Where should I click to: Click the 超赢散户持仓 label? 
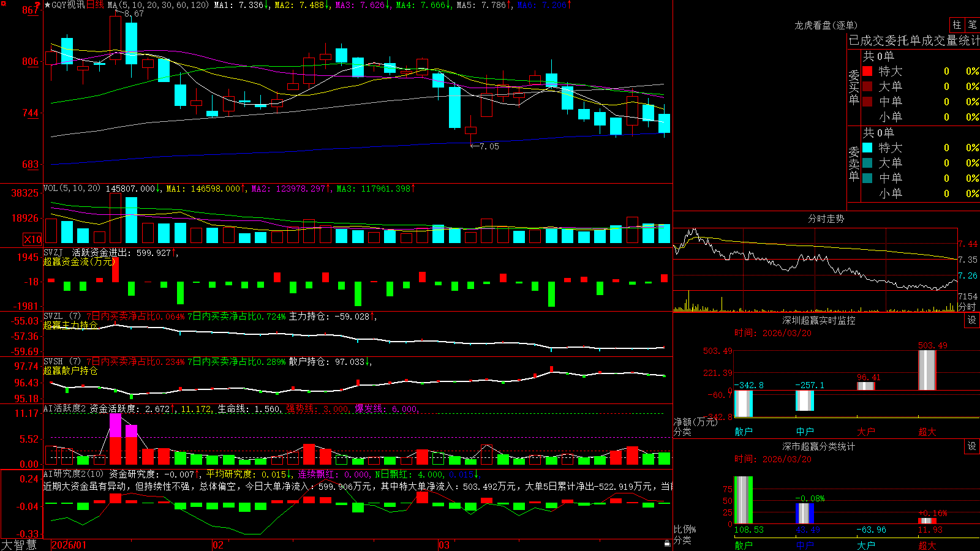[x=70, y=370]
